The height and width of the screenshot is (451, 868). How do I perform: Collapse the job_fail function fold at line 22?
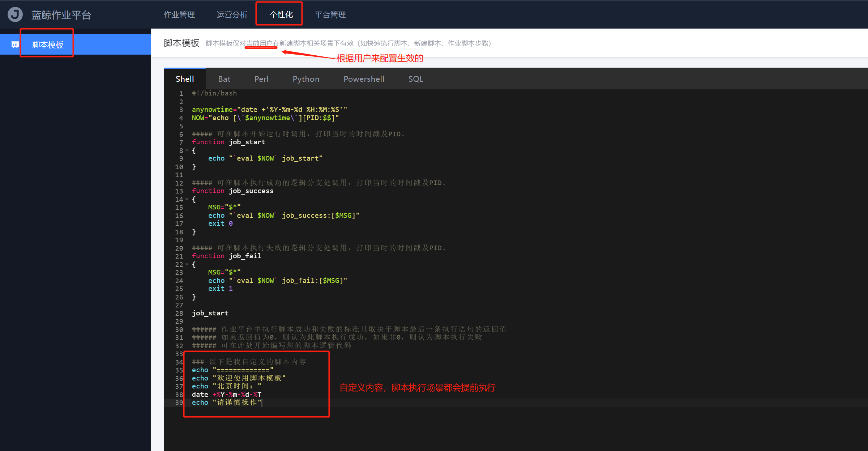coord(187,264)
